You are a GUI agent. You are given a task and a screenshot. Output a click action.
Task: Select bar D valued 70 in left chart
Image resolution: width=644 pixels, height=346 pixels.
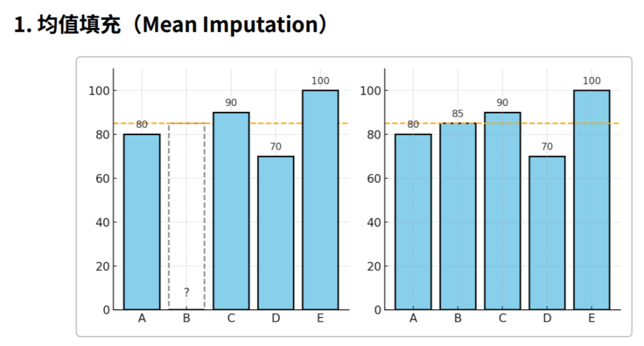[276, 233]
